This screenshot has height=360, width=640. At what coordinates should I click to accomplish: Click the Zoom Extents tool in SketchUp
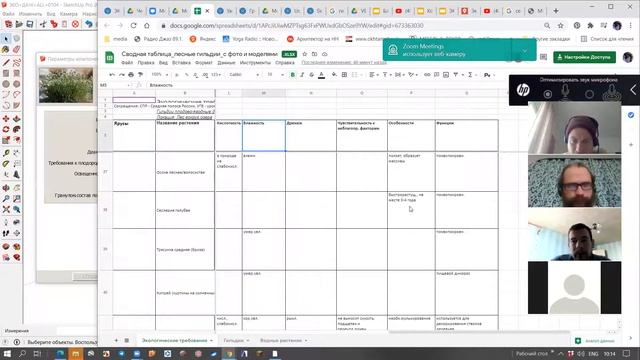click(6, 209)
